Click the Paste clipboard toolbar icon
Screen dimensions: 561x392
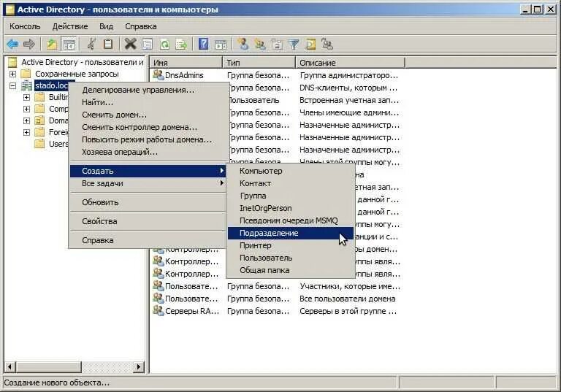(x=107, y=44)
